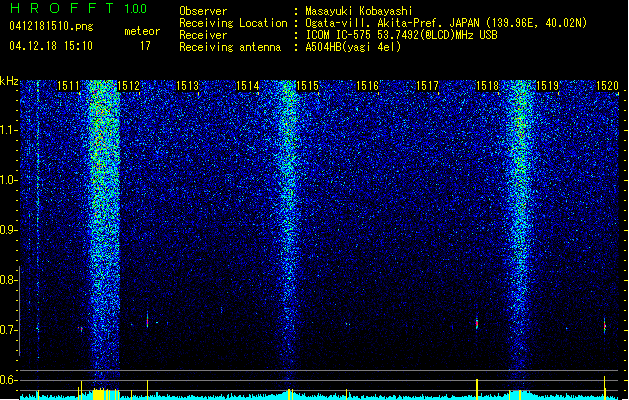Click the 1.1 frequency axis label
The image size is (629, 400).
8,130
